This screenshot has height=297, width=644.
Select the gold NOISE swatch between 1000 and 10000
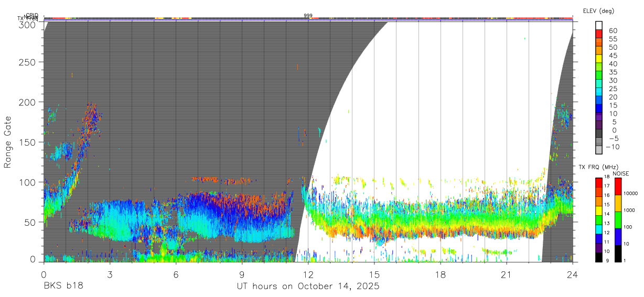click(618, 203)
